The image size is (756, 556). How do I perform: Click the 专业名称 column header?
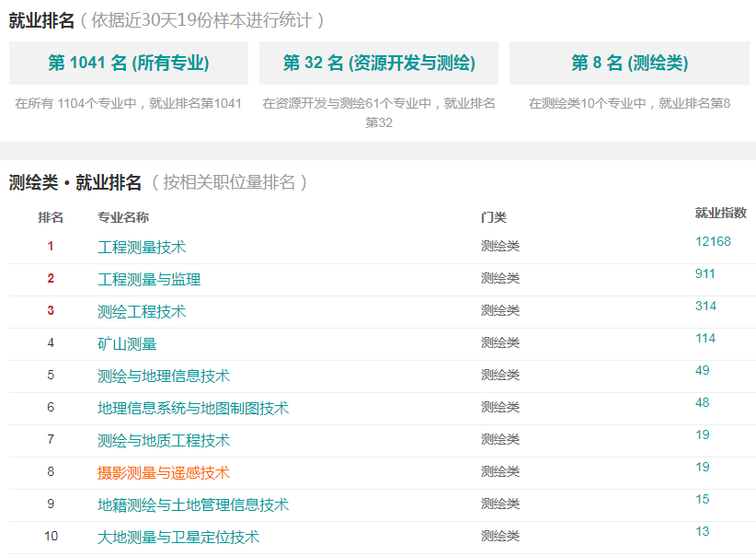click(x=123, y=217)
